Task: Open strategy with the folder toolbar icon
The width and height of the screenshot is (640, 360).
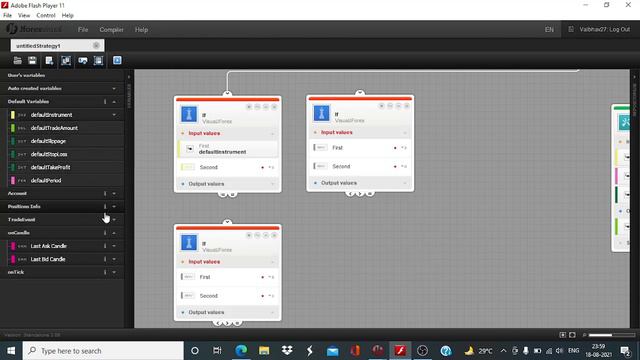Action: click(x=18, y=60)
